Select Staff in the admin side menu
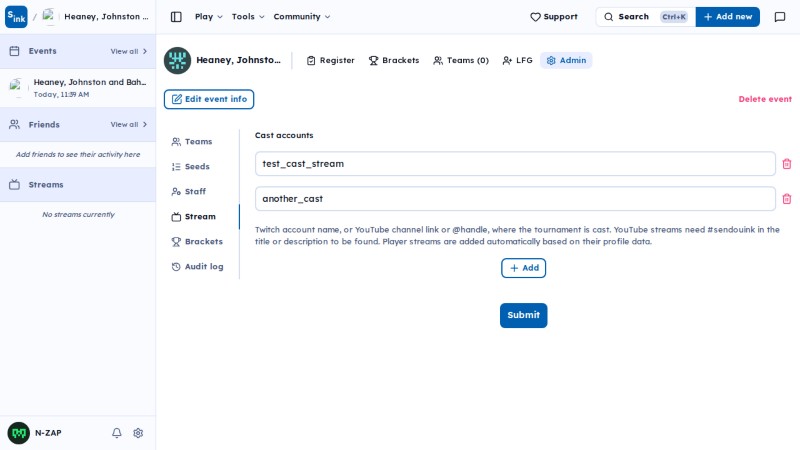The image size is (800, 450). 189,191
